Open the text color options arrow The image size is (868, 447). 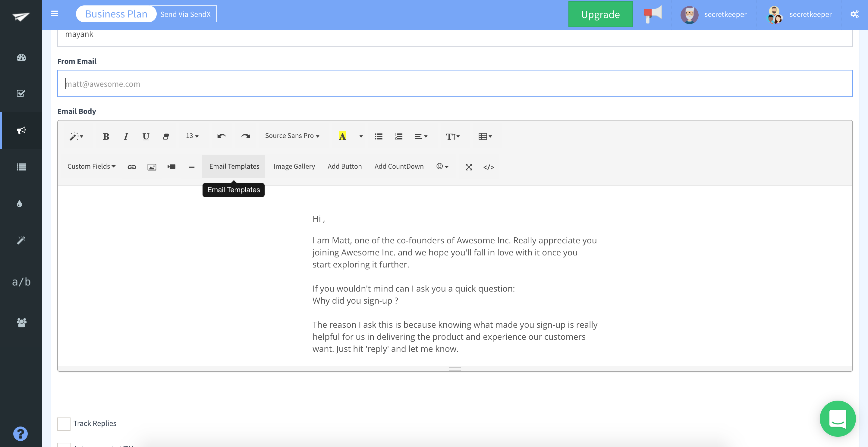[361, 136]
